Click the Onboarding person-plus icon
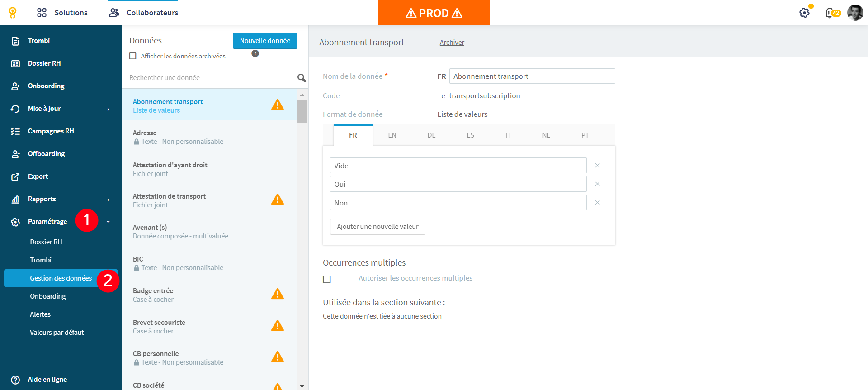Screen dimensions: 868x390 15,86
